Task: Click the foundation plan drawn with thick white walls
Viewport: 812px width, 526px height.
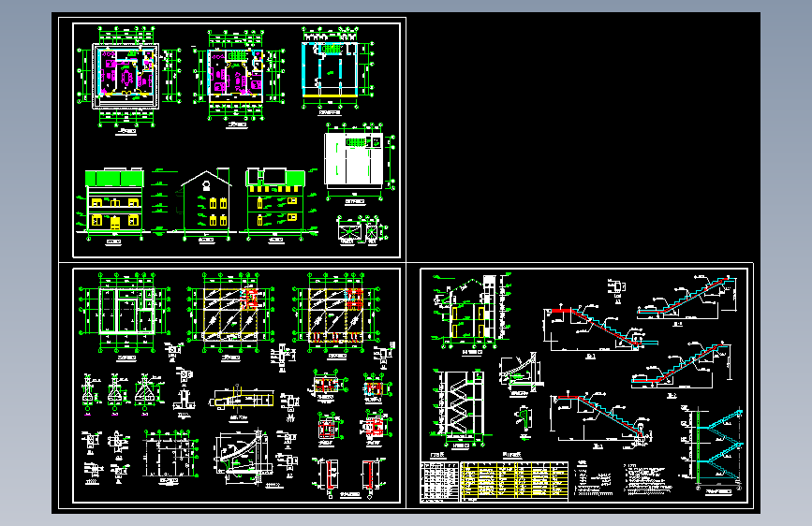Action: click(x=126, y=311)
